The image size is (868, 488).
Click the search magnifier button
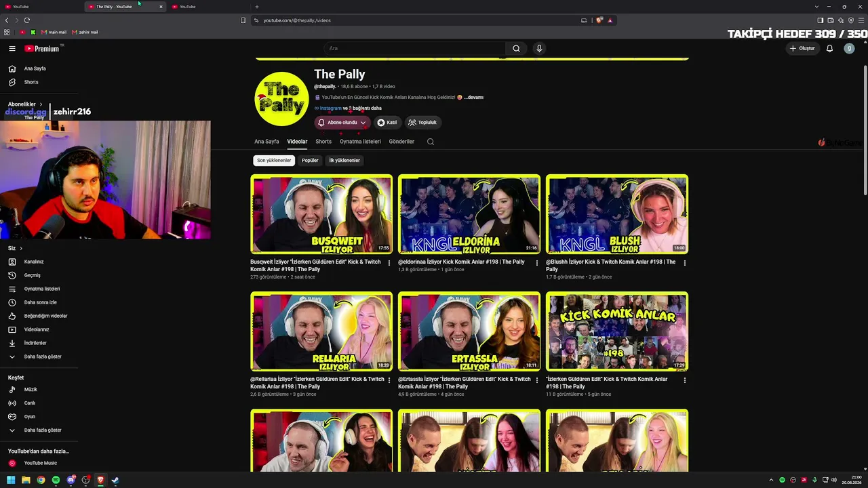pos(516,48)
